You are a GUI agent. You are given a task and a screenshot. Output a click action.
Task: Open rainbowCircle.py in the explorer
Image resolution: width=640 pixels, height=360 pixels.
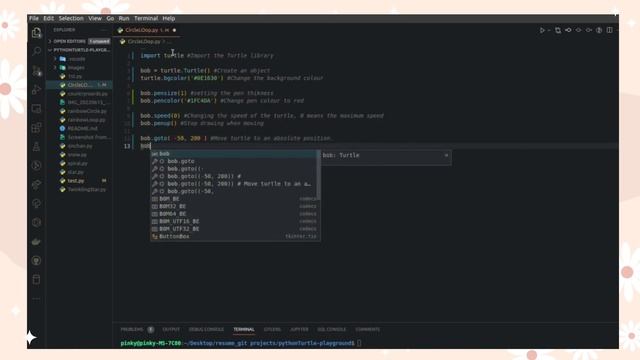79,111
